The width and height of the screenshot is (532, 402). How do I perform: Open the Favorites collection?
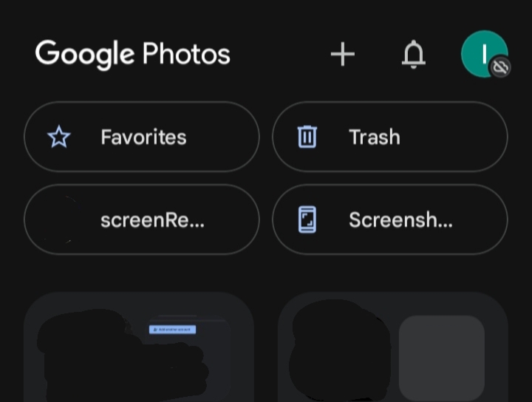click(142, 137)
